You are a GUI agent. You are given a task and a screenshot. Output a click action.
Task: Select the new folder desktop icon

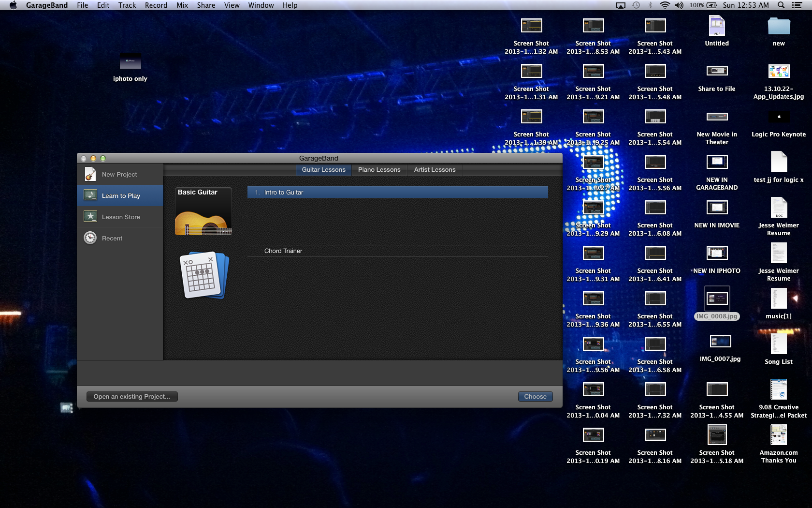pos(779,26)
